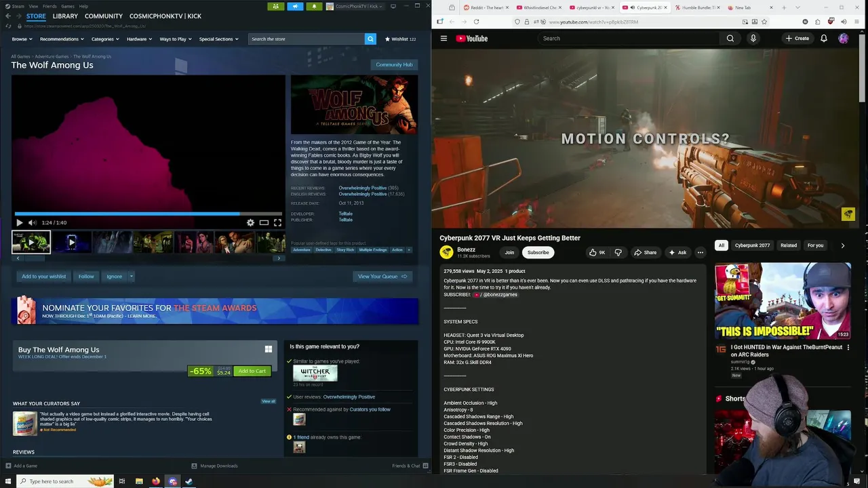Open Firefox from the Windows taskbar

pyautogui.click(x=156, y=481)
